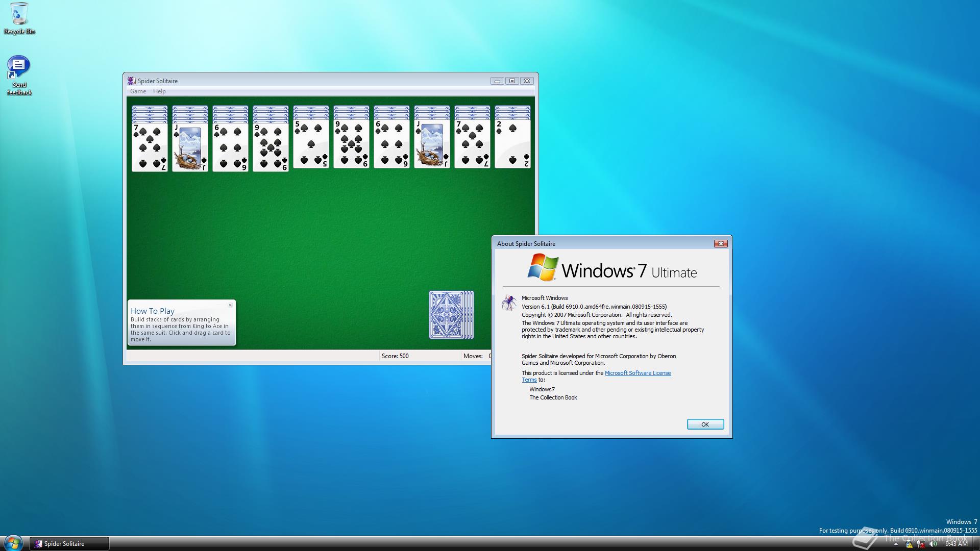
Task: Close the Spider Solitaire game window
Action: 527,81
